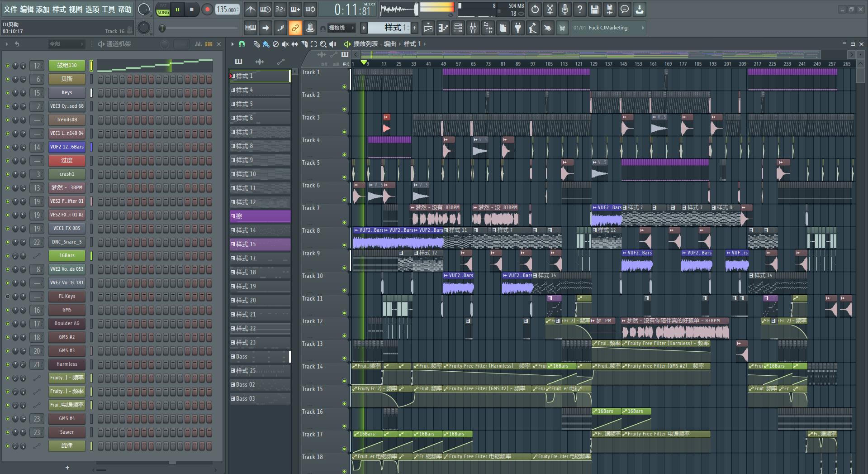Toggle the PAT/SONG mode switch
This screenshot has height=474, width=868.
pyautogui.click(x=163, y=10)
